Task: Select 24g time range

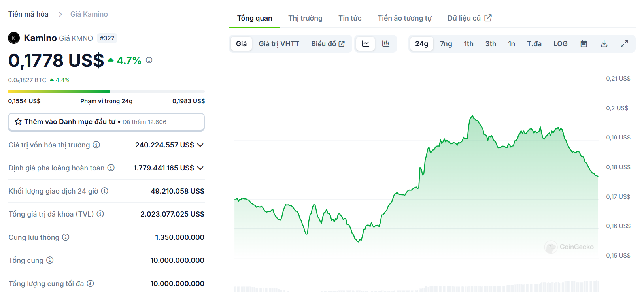Action: tap(421, 44)
